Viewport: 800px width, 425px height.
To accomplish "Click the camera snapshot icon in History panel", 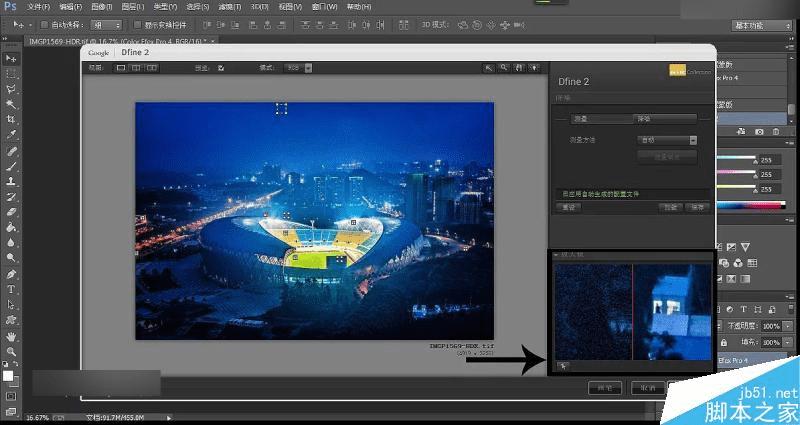I will pyautogui.click(x=760, y=131).
